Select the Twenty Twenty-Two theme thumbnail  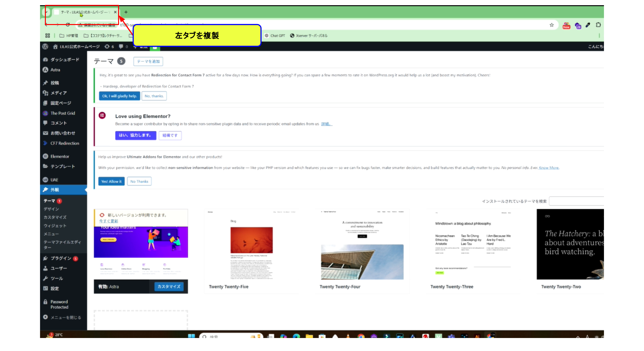click(570, 244)
